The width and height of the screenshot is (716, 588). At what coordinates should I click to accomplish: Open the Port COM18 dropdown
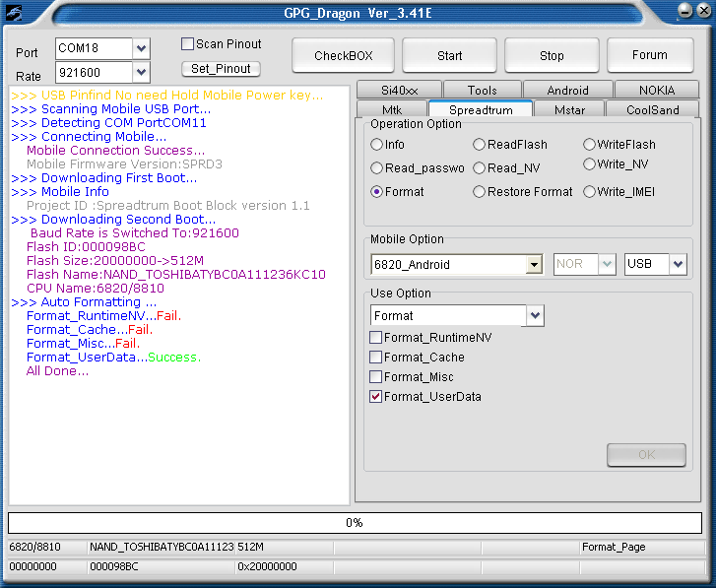click(141, 48)
